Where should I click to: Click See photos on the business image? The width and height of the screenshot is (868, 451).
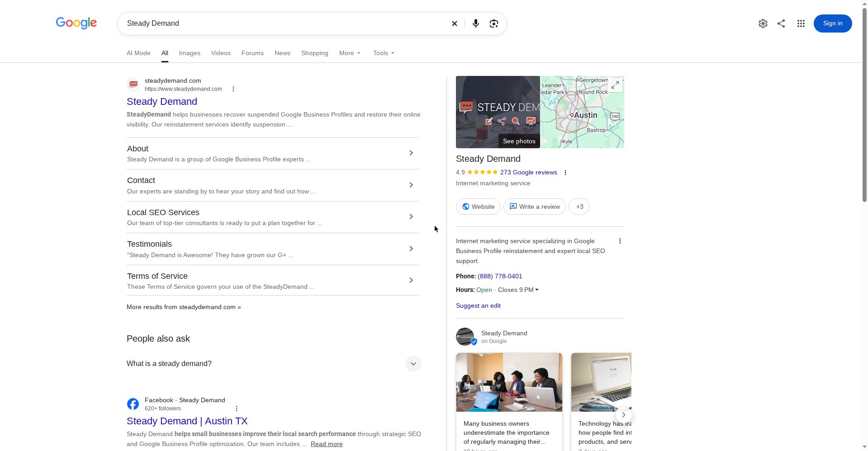[x=519, y=141]
